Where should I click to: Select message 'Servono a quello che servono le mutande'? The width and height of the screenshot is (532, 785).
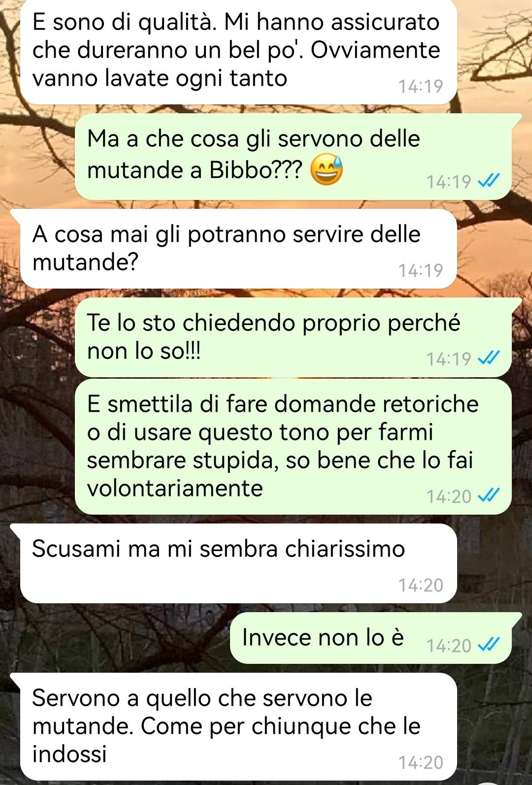[238, 726]
